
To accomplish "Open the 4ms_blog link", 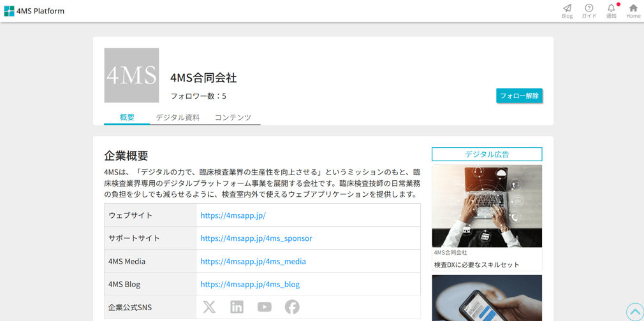I will pos(250,285).
